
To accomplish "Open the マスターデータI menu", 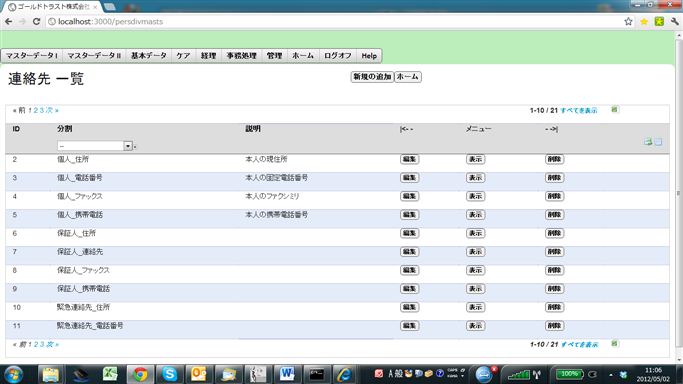I will (x=32, y=56).
